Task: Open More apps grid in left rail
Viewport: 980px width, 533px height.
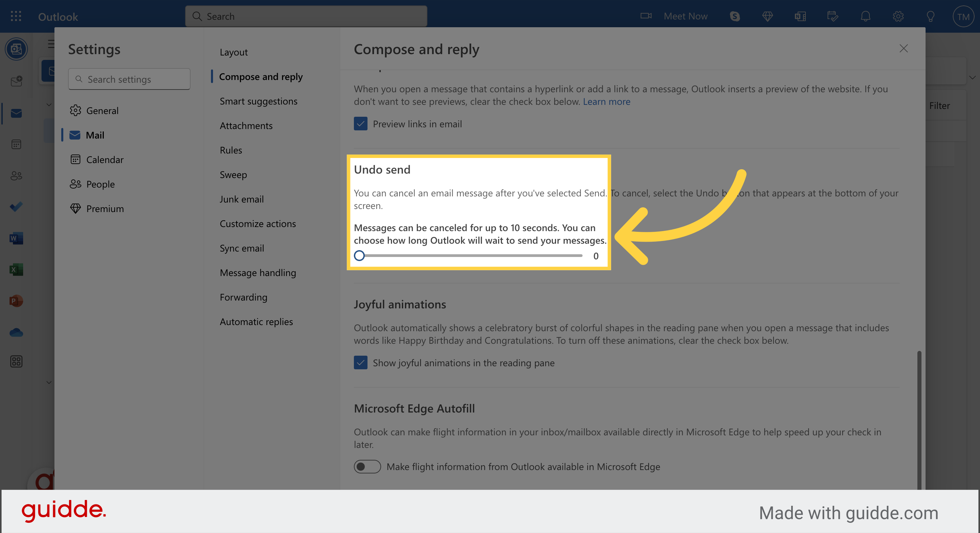Action: (x=16, y=361)
